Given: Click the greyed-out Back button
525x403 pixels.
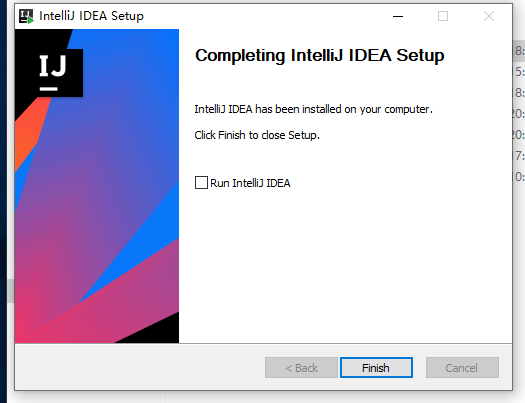Looking at the screenshot, I should pyautogui.click(x=301, y=368).
